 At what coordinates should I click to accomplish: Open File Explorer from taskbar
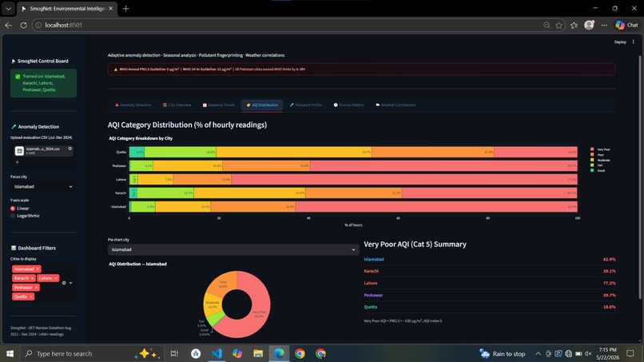pyautogui.click(x=258, y=353)
